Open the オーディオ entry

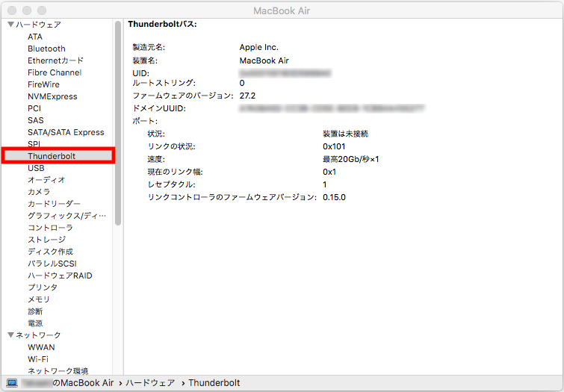(46, 180)
